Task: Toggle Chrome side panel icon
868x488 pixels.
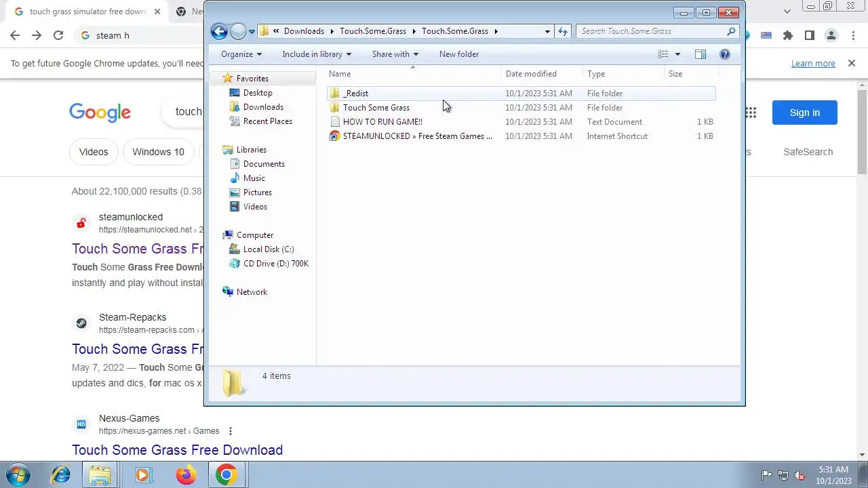Action: (x=810, y=35)
